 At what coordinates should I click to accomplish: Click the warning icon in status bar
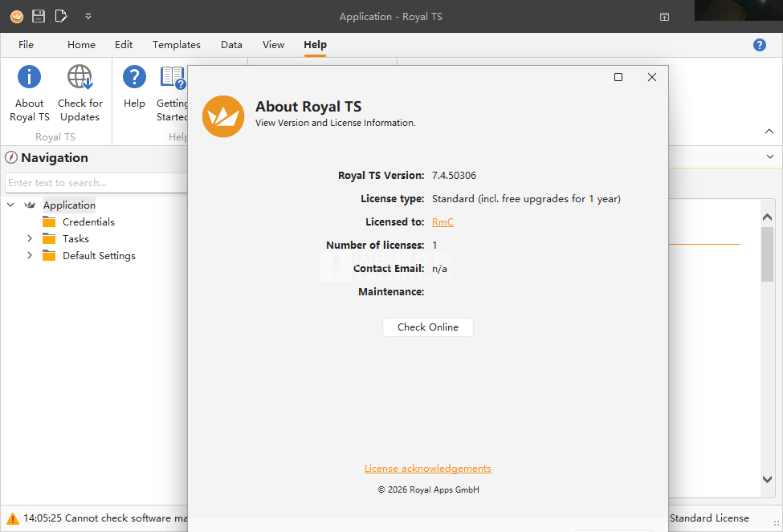(x=12, y=518)
